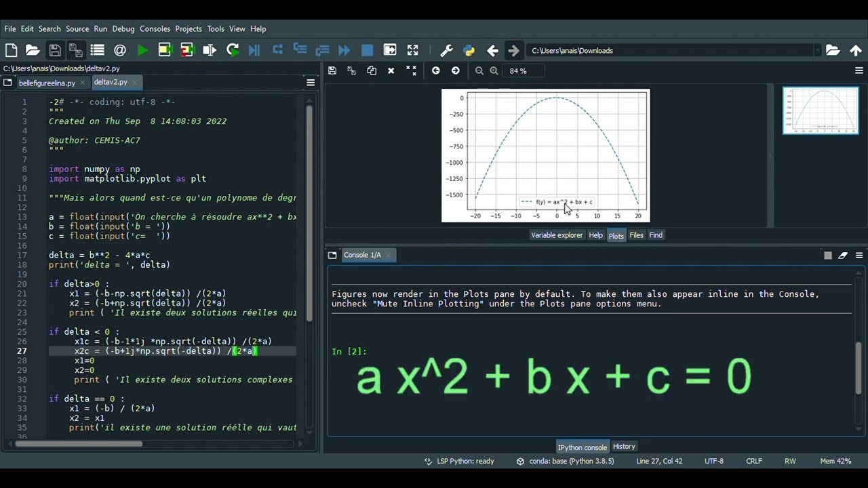Open file using folder toolbar icon
This screenshot has width=868, height=488.
click(x=33, y=50)
